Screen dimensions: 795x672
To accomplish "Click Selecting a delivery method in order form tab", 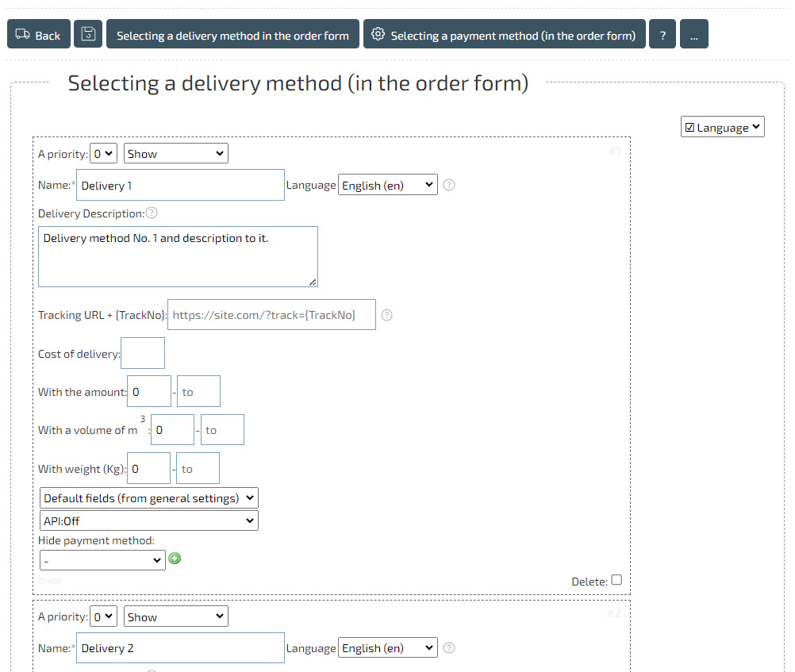I will 232,35.
